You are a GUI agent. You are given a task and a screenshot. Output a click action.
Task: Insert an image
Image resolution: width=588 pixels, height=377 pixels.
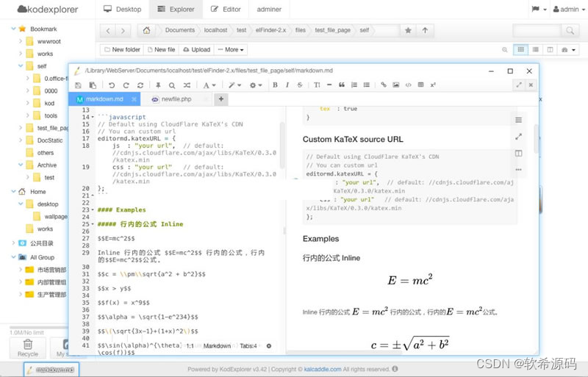(x=395, y=85)
